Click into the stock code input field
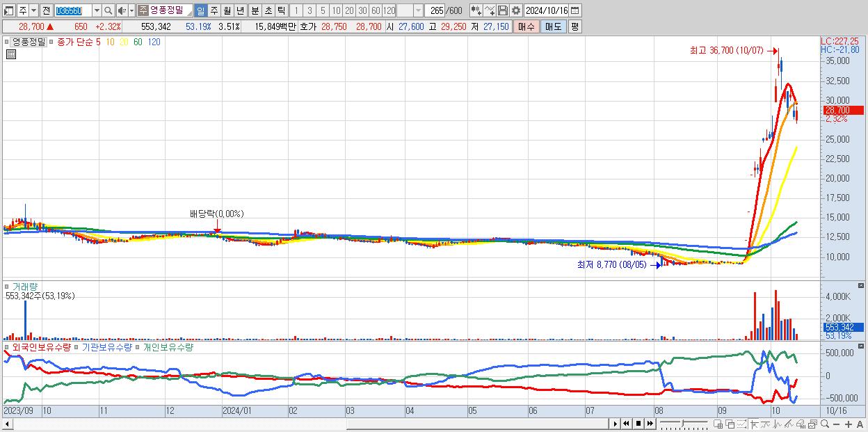Viewport: 868px width, 432px height. pyautogui.click(x=72, y=10)
